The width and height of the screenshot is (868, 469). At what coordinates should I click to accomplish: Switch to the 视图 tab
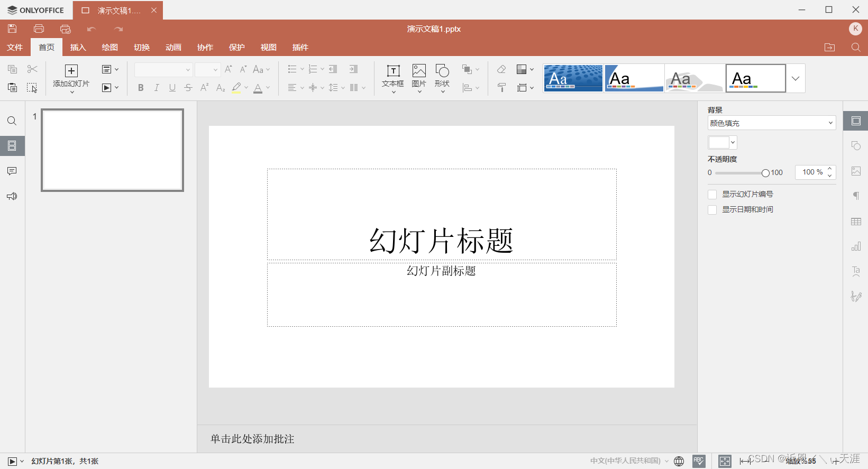point(269,47)
